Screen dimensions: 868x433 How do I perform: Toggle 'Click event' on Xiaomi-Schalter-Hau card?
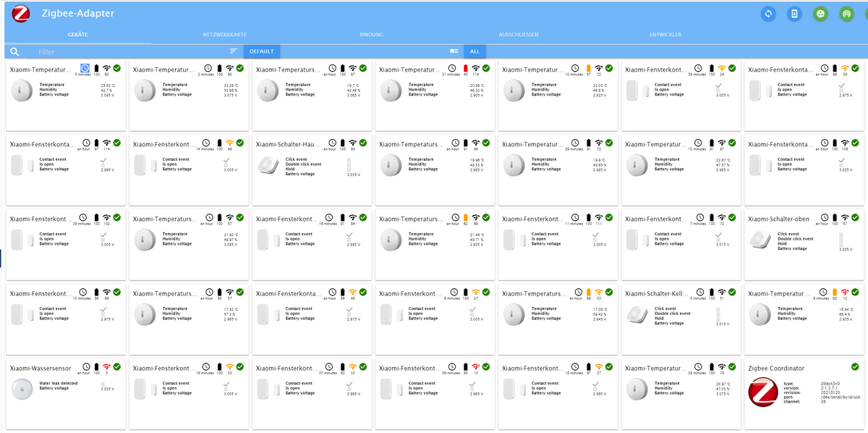pyautogui.click(x=349, y=159)
